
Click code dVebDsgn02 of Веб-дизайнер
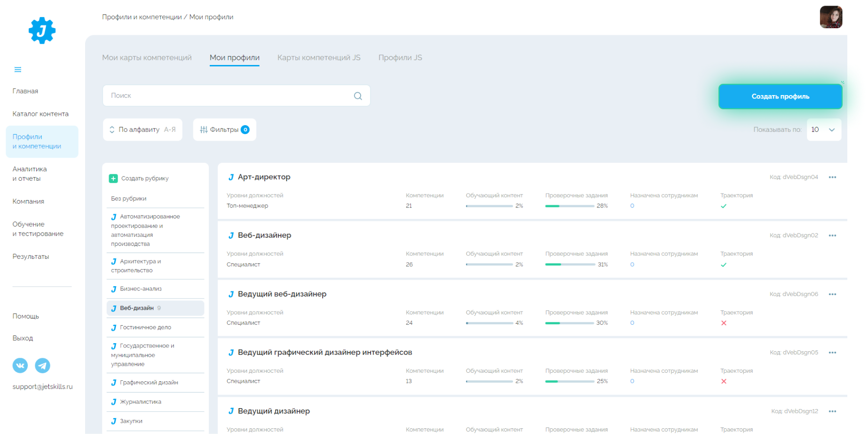[794, 235]
